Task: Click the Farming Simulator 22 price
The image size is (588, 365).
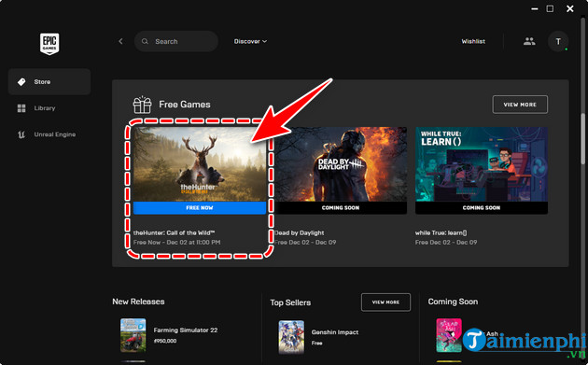Action: click(165, 341)
